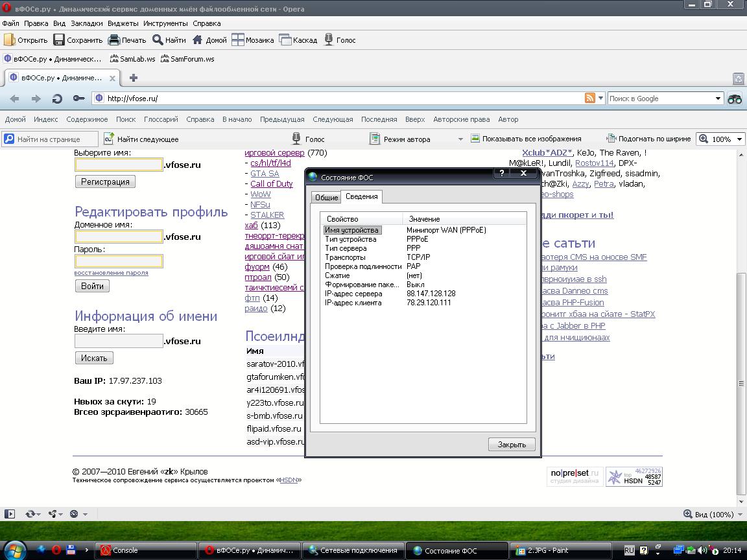Switch to the Общие tab in dialog
The image size is (747, 560).
326,198
